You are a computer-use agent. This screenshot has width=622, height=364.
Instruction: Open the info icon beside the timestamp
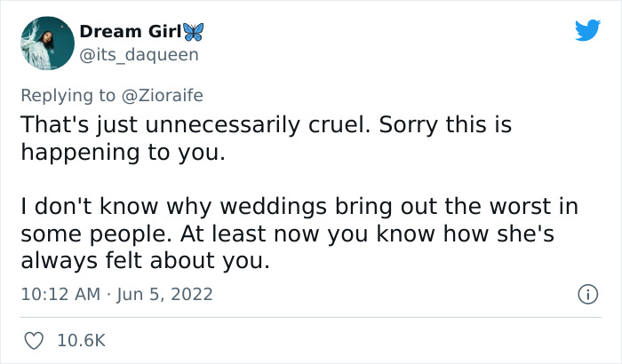click(x=586, y=293)
